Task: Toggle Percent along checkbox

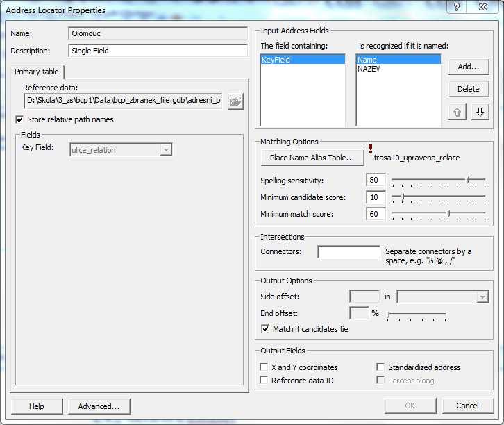Action: [x=380, y=381]
